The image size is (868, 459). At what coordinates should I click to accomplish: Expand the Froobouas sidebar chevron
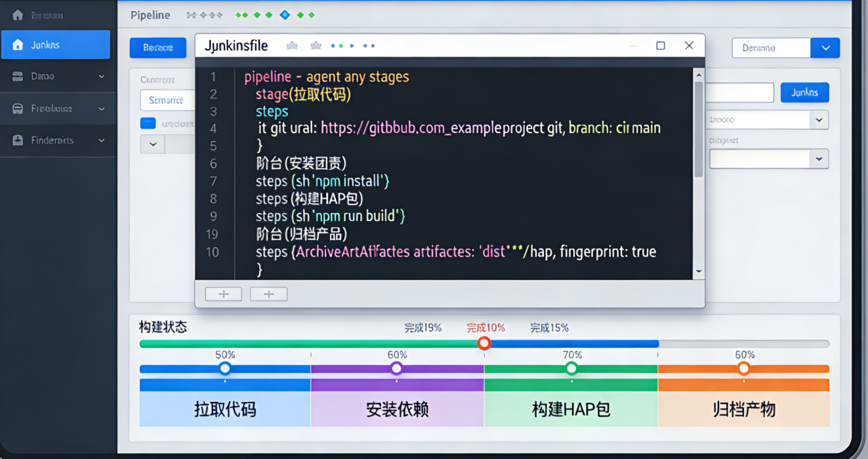point(102,109)
